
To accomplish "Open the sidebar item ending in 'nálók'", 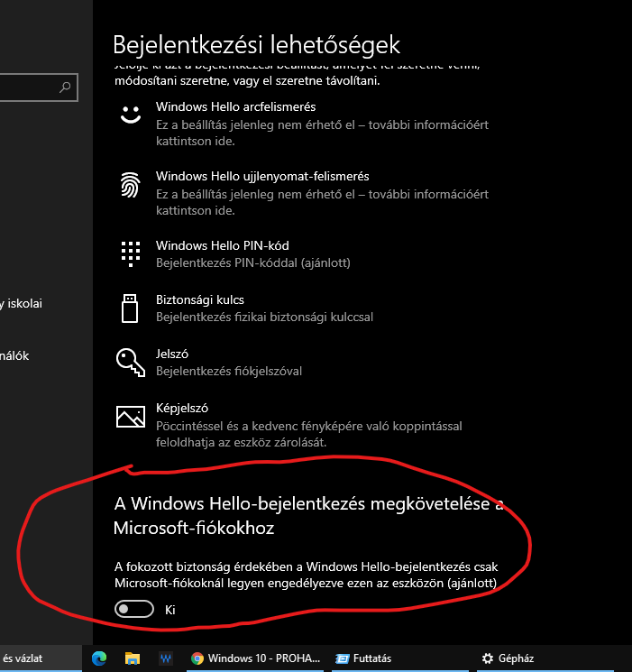I will coord(14,355).
